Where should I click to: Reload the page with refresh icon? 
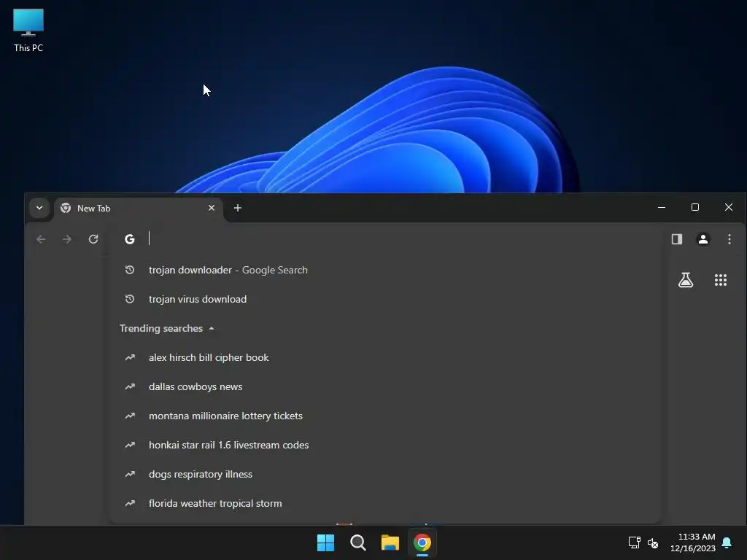point(93,239)
